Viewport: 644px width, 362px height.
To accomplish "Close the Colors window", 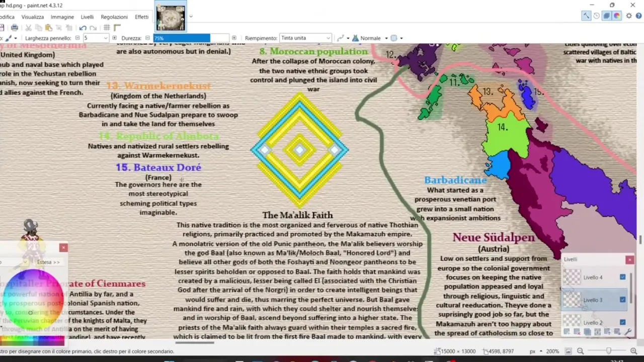I will coord(63,247).
